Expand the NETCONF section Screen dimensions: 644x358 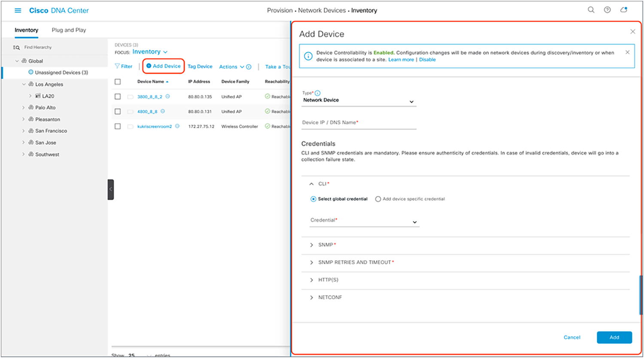tap(312, 298)
